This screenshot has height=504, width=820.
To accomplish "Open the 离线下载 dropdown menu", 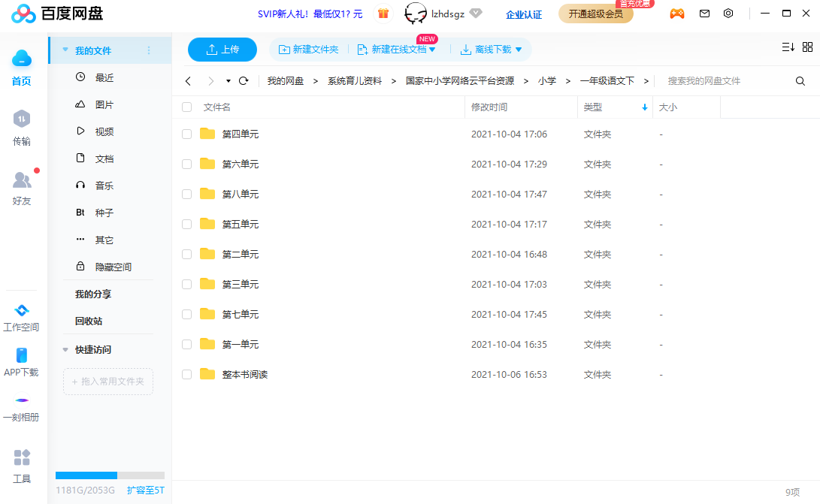I will pyautogui.click(x=518, y=49).
